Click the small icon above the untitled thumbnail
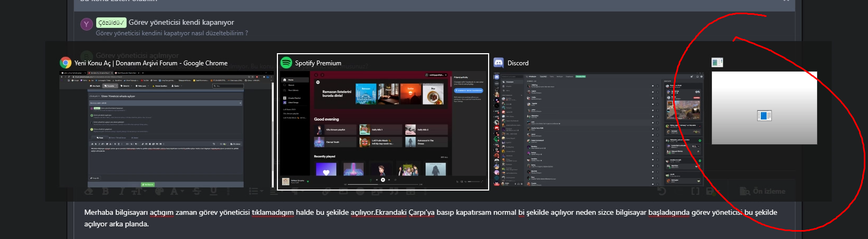 (x=717, y=63)
